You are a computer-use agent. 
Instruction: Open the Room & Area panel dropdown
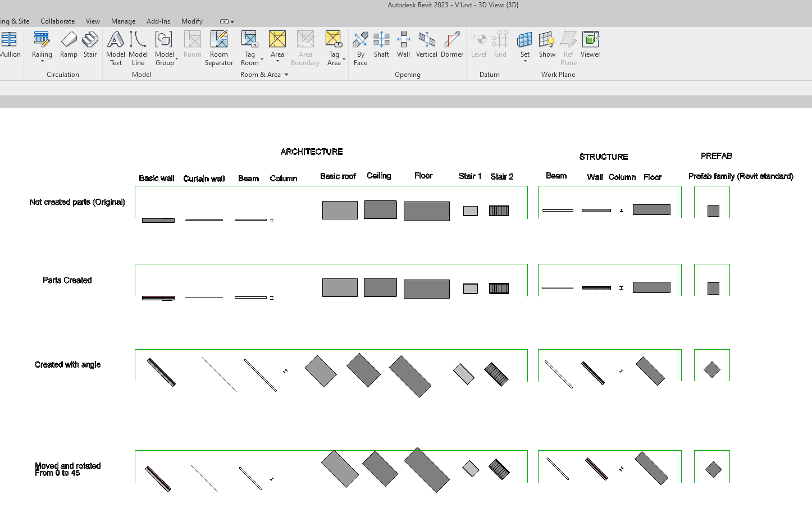(286, 74)
